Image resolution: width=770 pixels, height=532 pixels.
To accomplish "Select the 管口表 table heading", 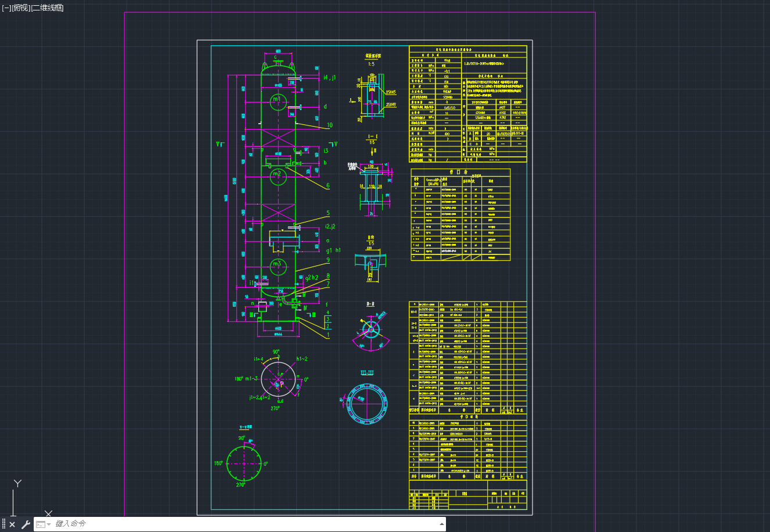I will 458,172.
